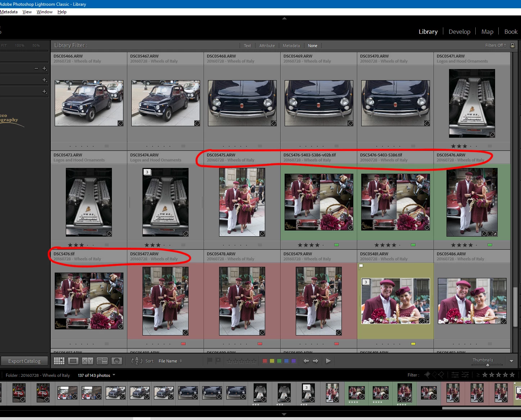Choose Metadata in Library Filter bar
This screenshot has height=420, width=521.
(x=291, y=46)
